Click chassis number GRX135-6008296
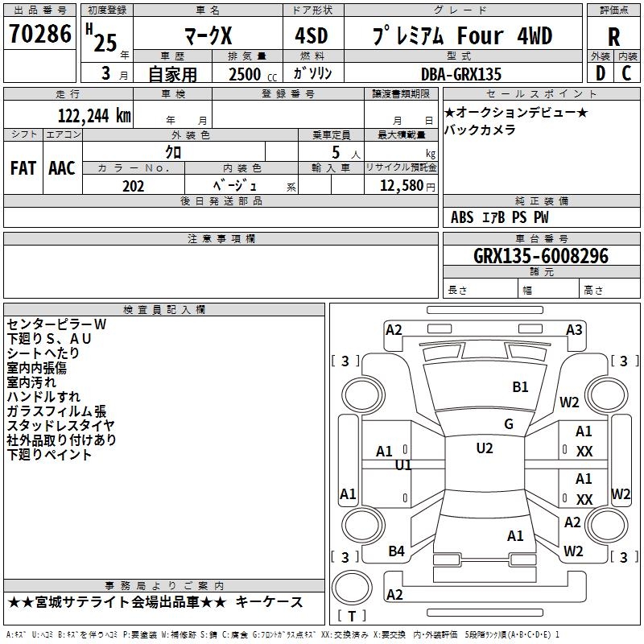Viewport: 644px width, 644px height. pos(541,256)
